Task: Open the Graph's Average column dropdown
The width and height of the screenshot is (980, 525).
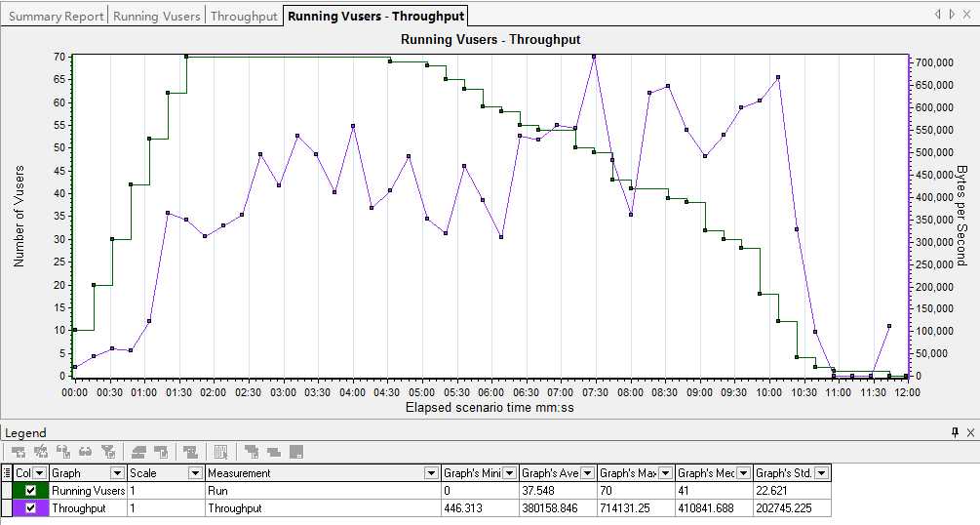Action: click(587, 473)
